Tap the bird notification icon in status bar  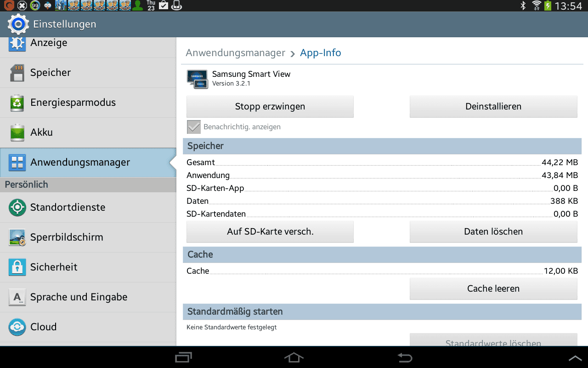47,6
